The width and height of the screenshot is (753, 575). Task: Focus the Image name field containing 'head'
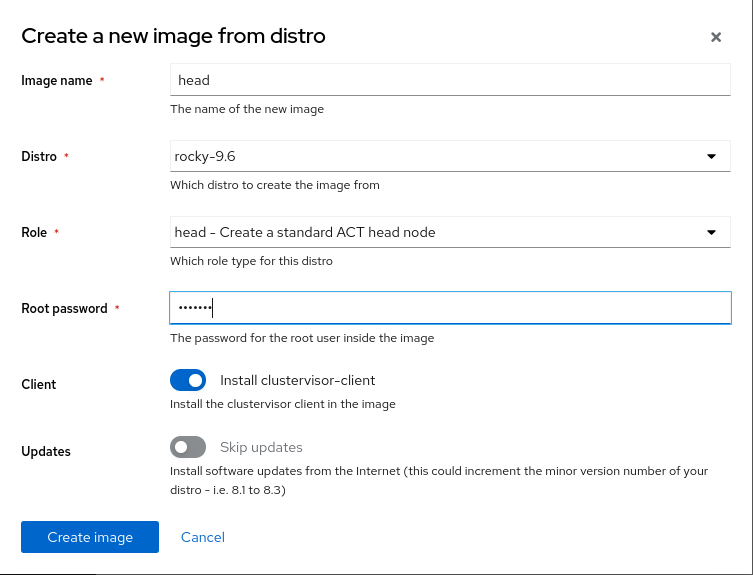pyautogui.click(x=450, y=80)
